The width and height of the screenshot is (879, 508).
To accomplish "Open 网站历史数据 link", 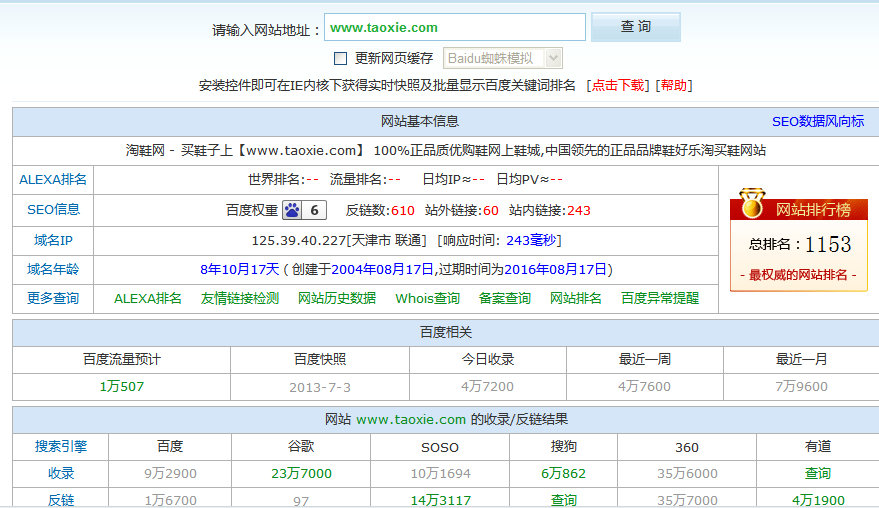I will 337,298.
